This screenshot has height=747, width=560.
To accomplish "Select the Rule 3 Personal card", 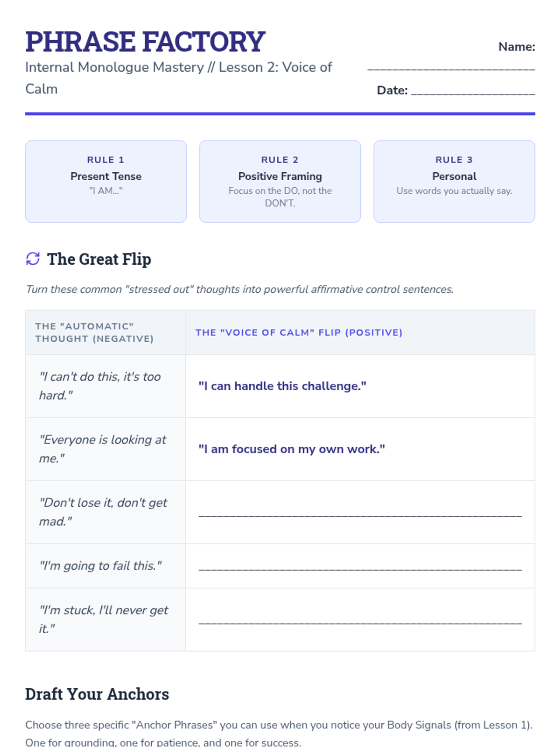I will pos(454,181).
